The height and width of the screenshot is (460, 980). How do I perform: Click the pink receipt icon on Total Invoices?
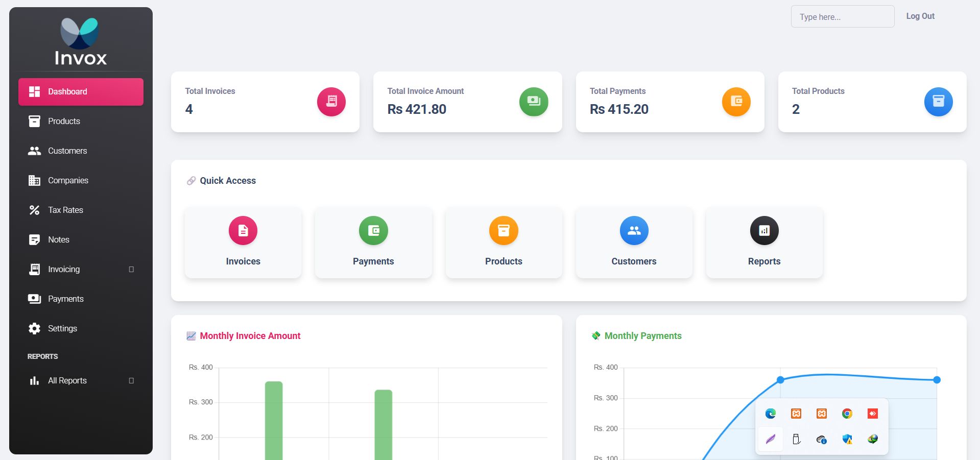coord(331,102)
